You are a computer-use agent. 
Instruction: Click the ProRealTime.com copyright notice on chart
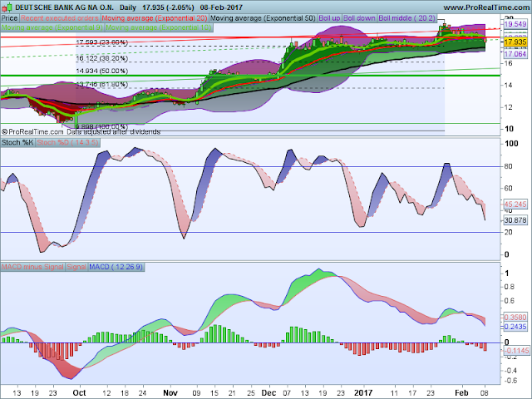point(32,131)
